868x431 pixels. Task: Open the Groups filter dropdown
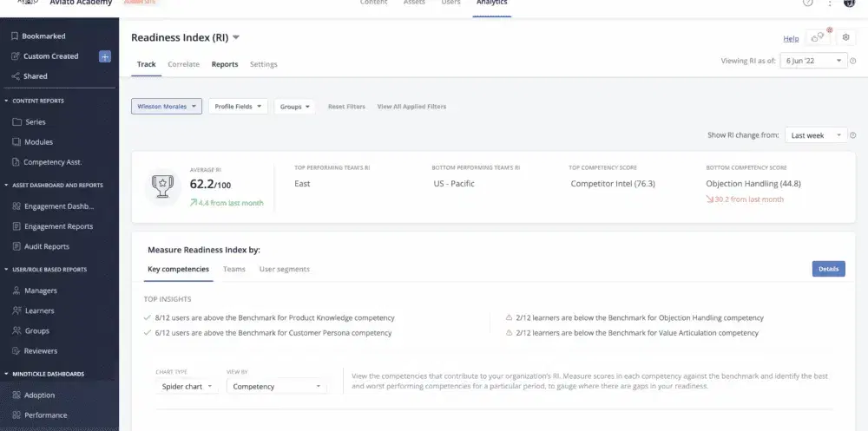pos(294,106)
